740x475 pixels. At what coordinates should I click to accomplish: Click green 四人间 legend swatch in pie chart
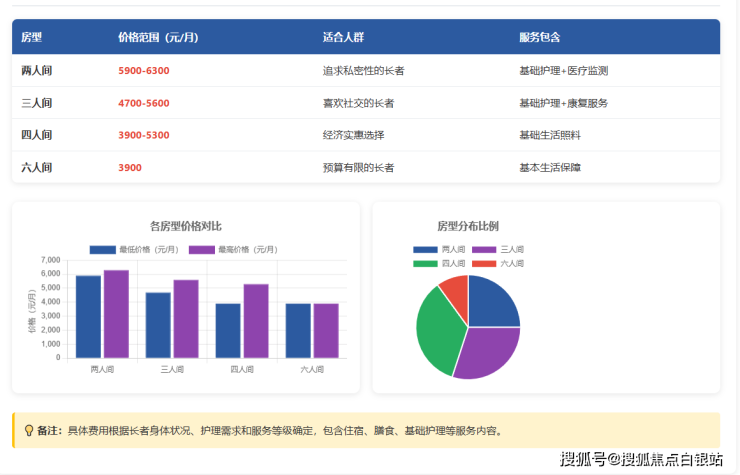425,263
